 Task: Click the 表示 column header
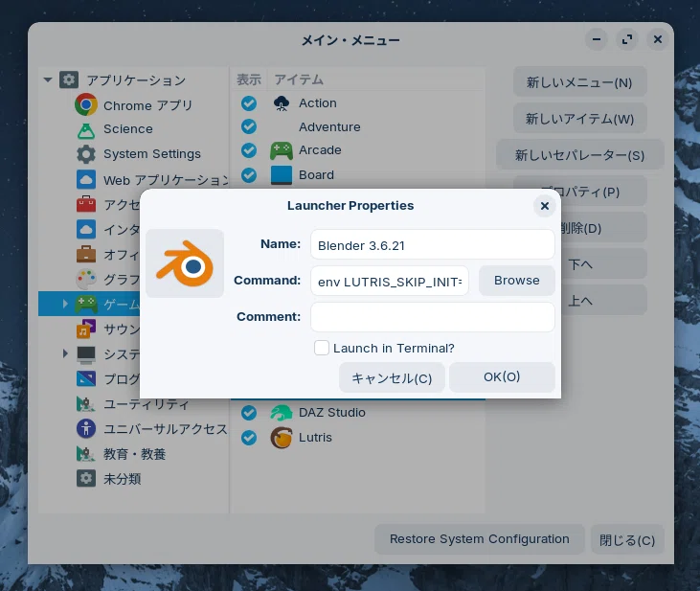point(249,80)
